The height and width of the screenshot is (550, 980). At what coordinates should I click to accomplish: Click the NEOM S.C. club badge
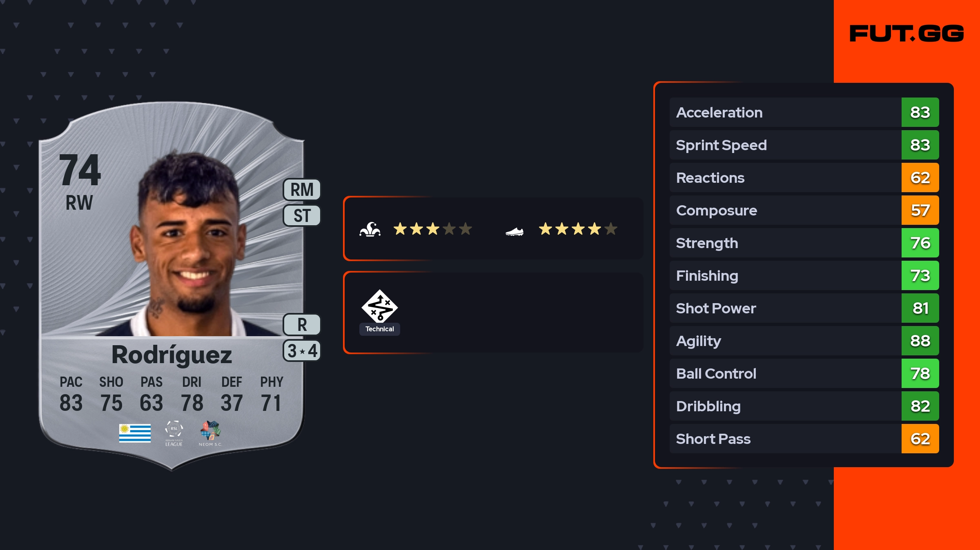point(210,433)
